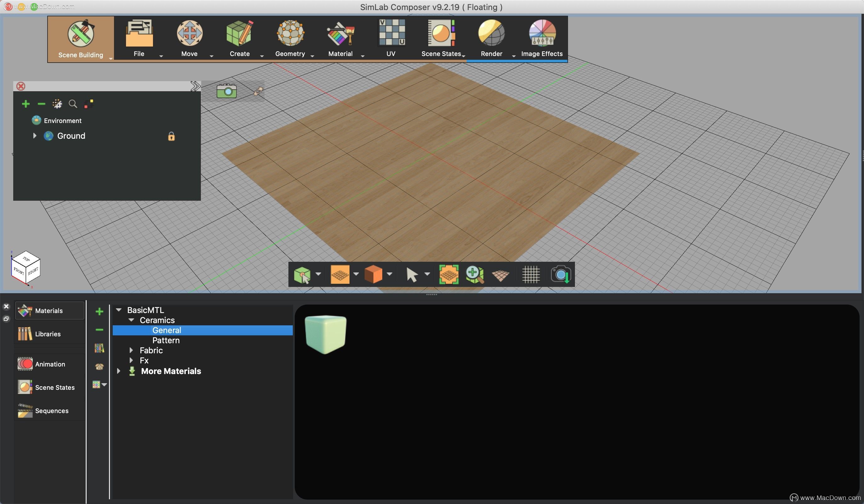Open the File menu icon
The image size is (864, 504).
click(139, 34)
